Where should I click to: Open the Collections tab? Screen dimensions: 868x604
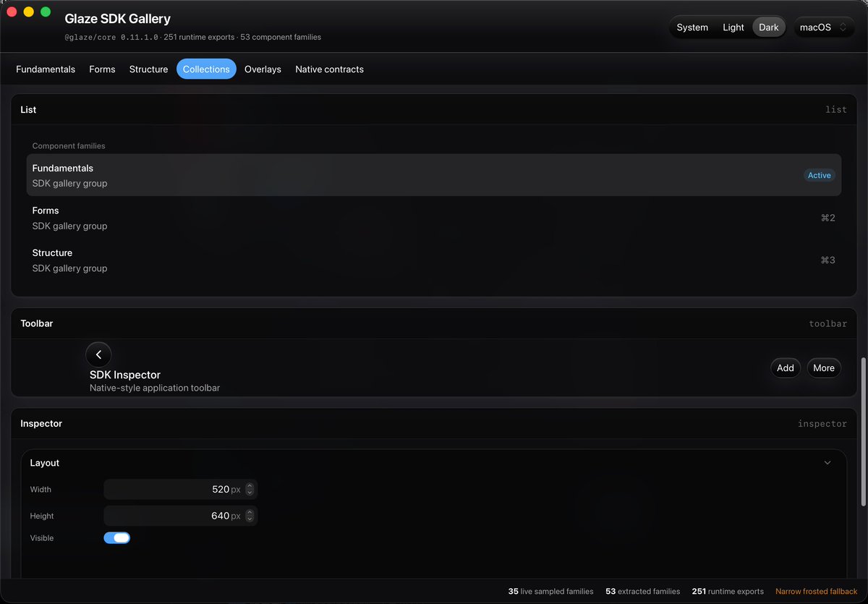click(x=206, y=69)
